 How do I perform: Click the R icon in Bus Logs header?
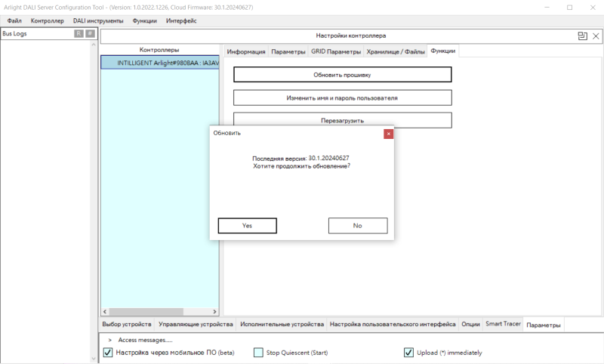[79, 33]
